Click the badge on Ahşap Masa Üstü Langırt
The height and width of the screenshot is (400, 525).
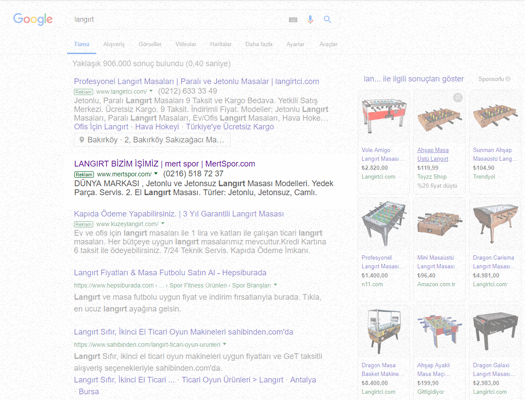457,97
